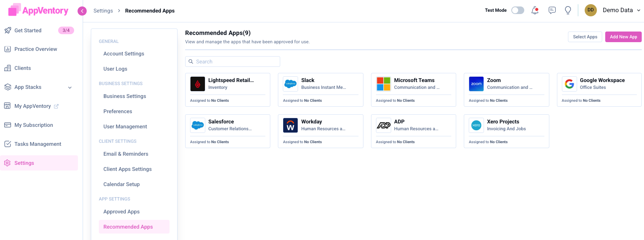Click 'Assigned to No Clients' on Slack card
The image size is (644, 240).
tap(302, 101)
